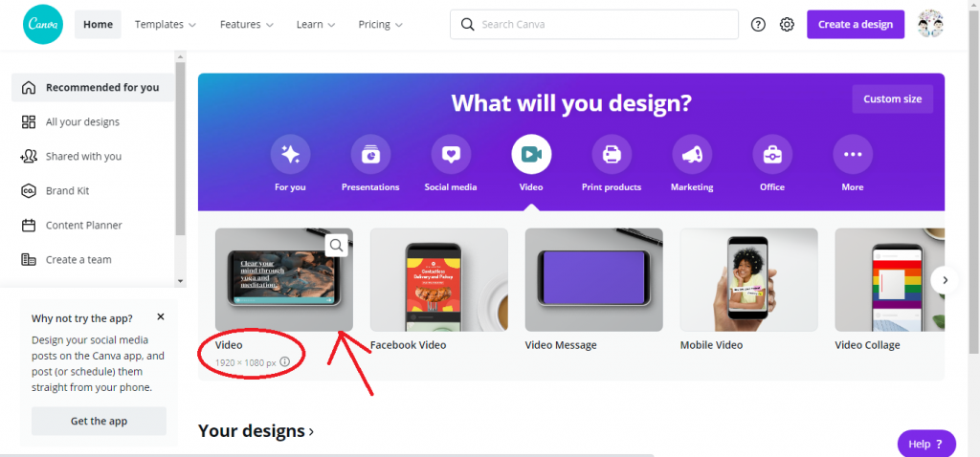This screenshot has height=457, width=980.
Task: Close the 'Why not try the app?' card
Action: [x=161, y=316]
